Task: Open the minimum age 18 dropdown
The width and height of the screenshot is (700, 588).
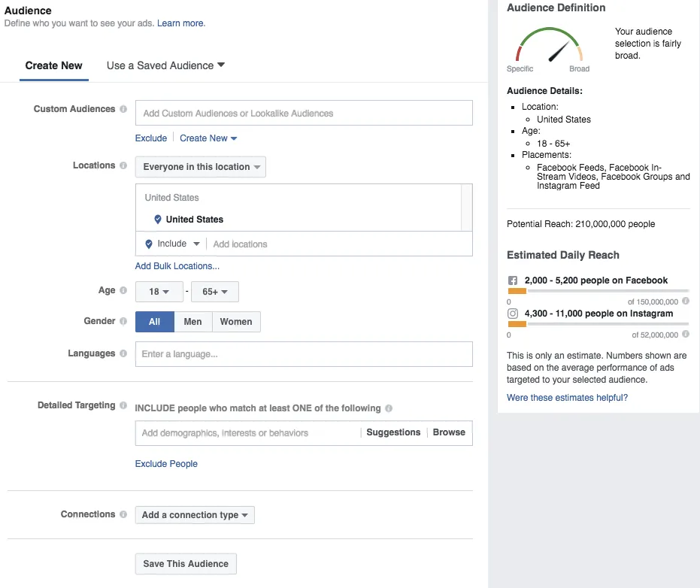Action: click(159, 292)
